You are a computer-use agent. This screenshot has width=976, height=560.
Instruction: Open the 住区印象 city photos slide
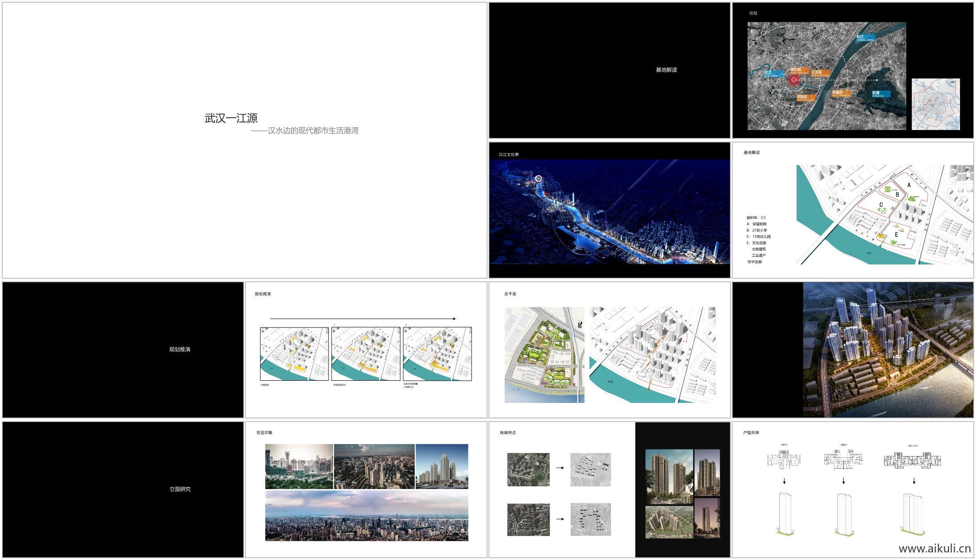tap(366, 489)
